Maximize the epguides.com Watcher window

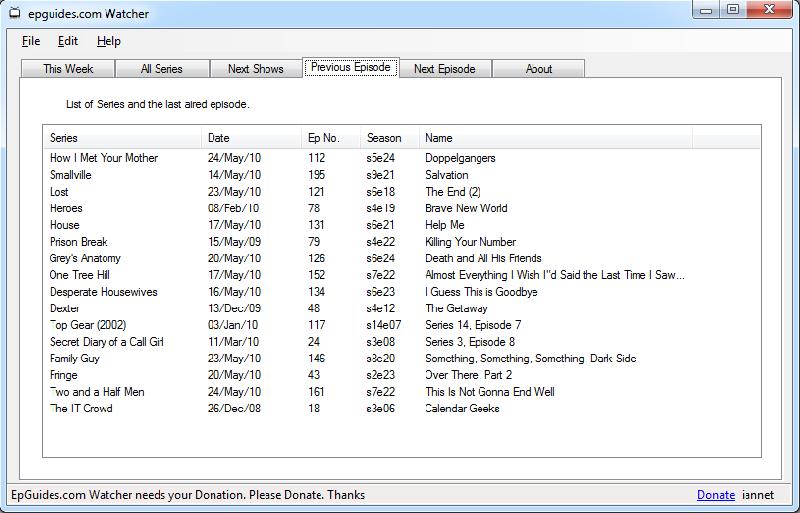pyautogui.click(x=733, y=10)
